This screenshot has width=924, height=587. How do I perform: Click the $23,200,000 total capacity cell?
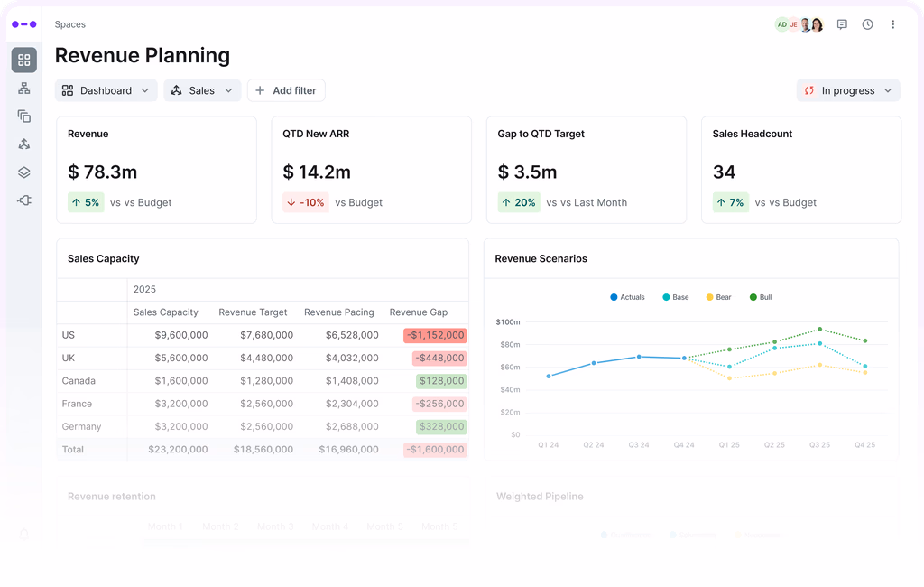[x=178, y=450]
